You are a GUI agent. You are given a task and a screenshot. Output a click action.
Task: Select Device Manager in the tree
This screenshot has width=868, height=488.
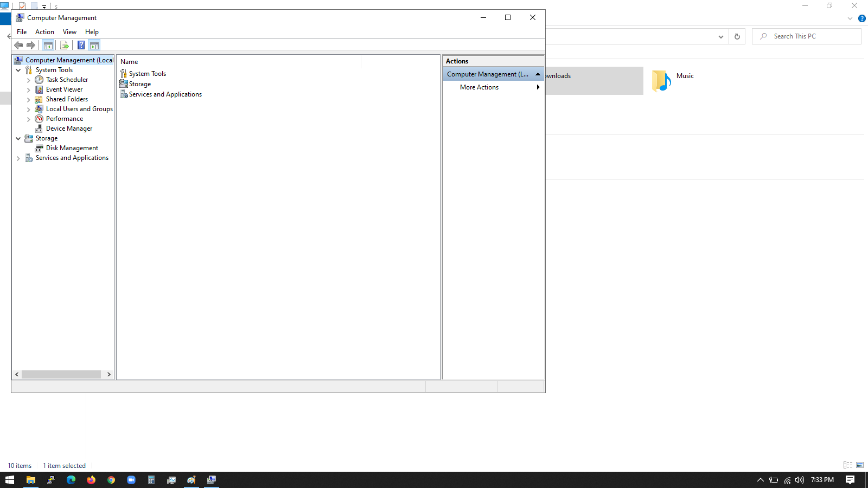point(68,129)
